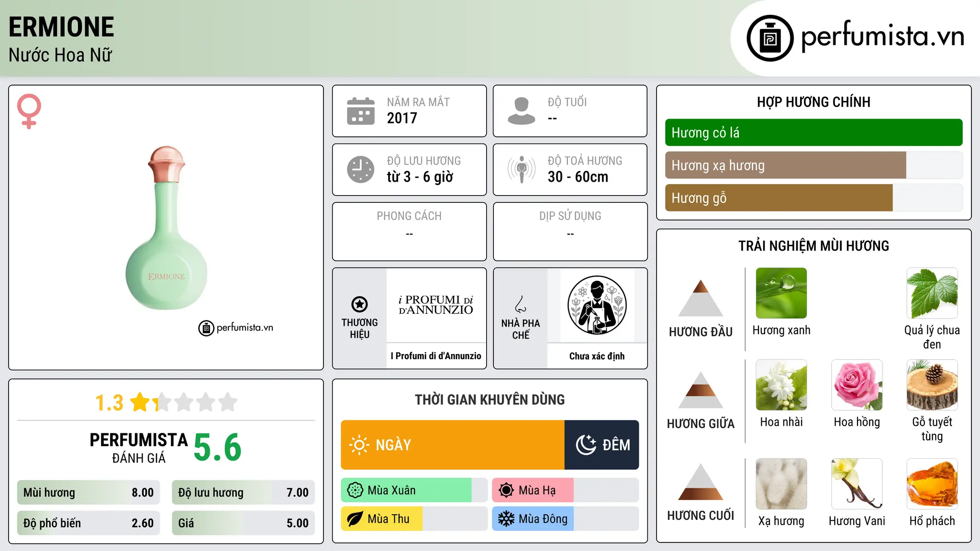980x551 pixels.
Task: Open the Hương Vani note image
Action: 857,484
